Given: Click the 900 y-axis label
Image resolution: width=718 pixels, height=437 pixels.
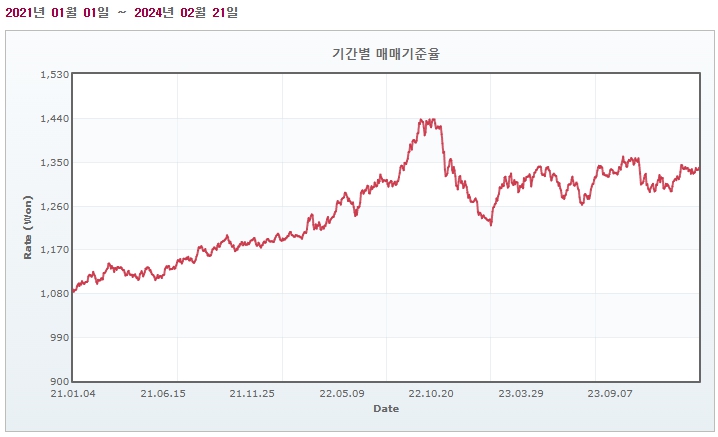Looking at the screenshot, I should tap(58, 381).
